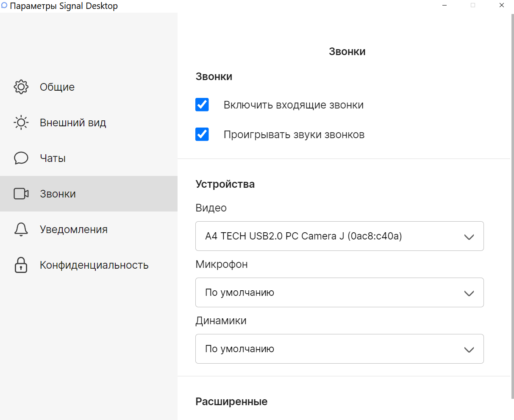
Task: Toggle Проигрывать звуки звонков checkbox
Action: (x=202, y=134)
